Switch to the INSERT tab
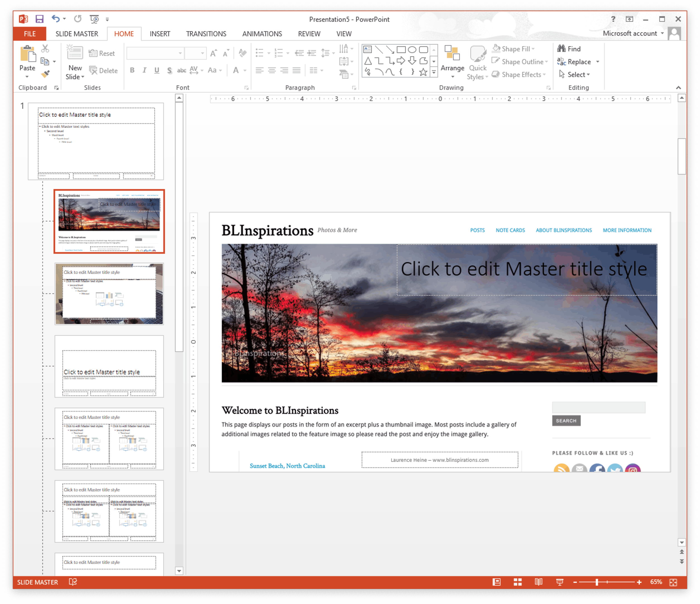This screenshot has width=700, height=604. [160, 34]
